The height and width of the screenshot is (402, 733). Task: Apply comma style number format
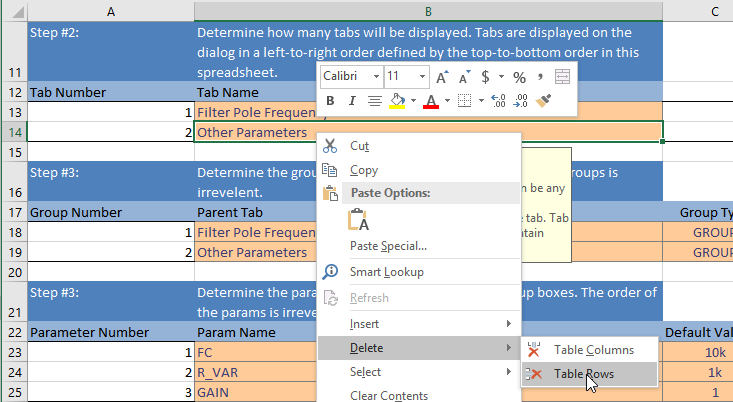coord(540,77)
